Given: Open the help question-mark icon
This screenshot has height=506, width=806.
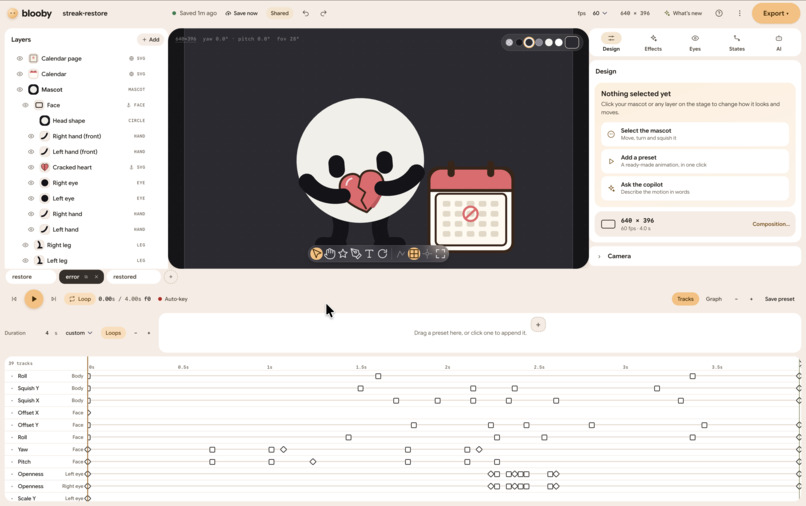Looking at the screenshot, I should click(x=719, y=13).
